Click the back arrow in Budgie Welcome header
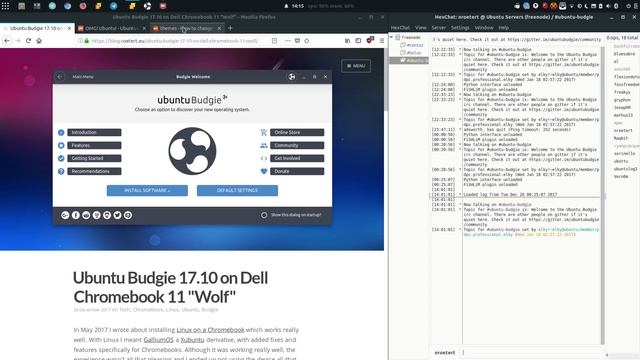This screenshot has width=640, height=360. [60, 77]
